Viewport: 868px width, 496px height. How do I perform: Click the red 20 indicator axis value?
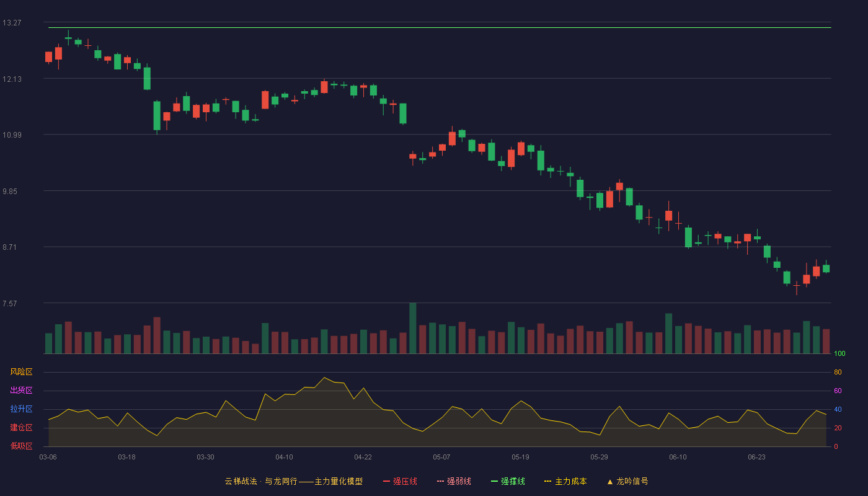[838, 428]
